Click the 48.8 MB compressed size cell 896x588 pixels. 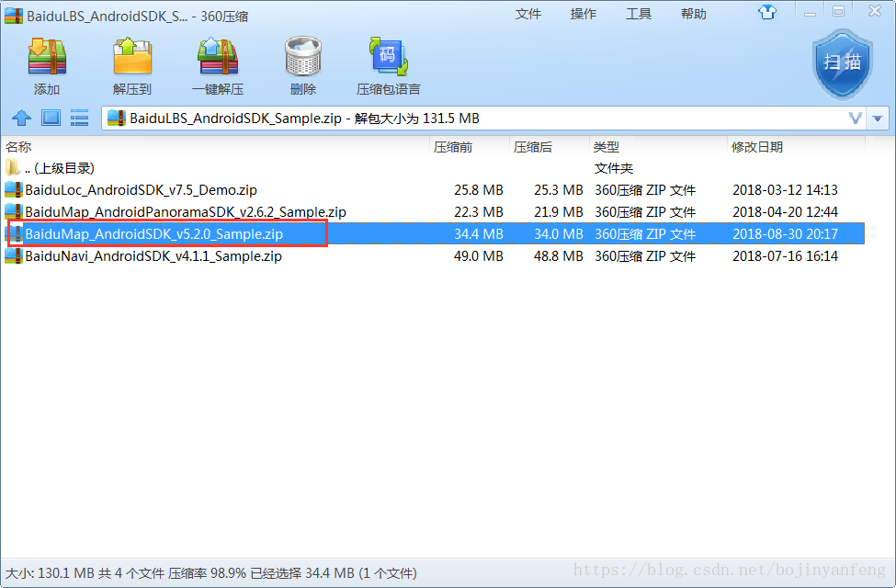[559, 256]
